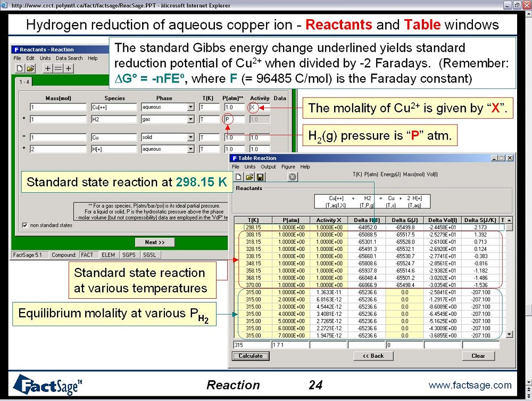The height and width of the screenshot is (401, 532).
Task: Toggle the non standard states checkbox
Action: (26, 225)
